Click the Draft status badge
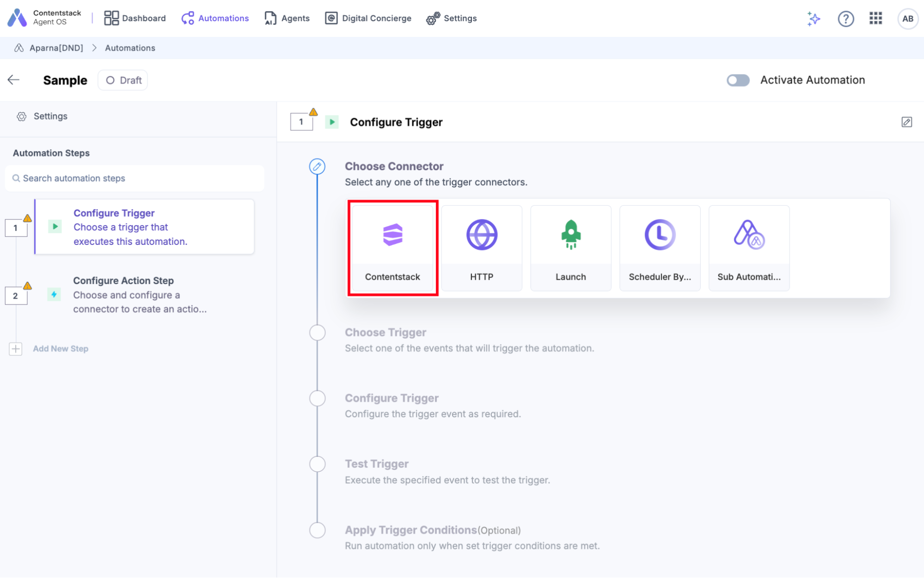Screen dimensions: 924x578 123,80
